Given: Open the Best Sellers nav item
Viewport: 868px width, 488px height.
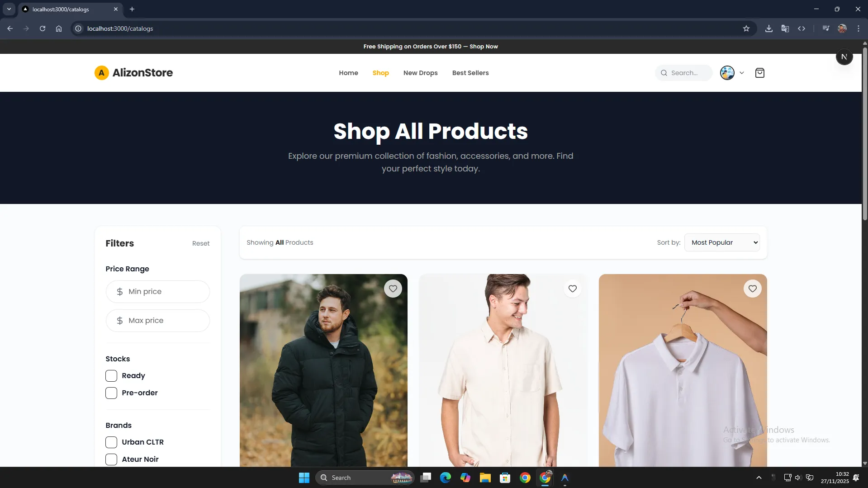Looking at the screenshot, I should point(470,73).
